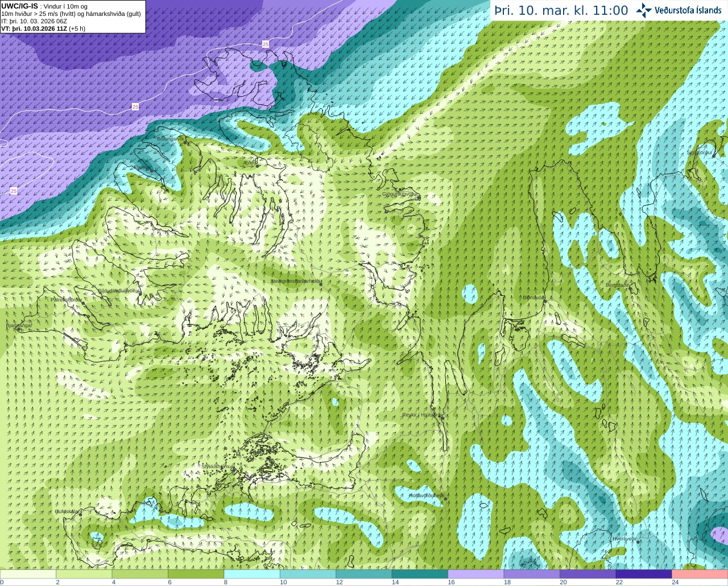Screen dimensions: 728x586
Task: Select the 18–20 m/s purple legend swatch
Action: pyautogui.click(x=532, y=574)
